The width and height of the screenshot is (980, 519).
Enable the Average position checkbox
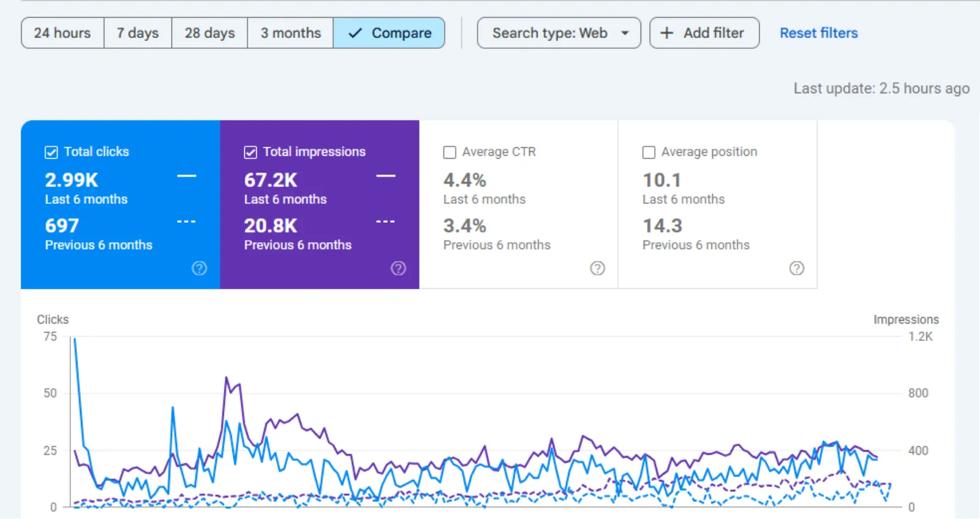click(x=649, y=152)
